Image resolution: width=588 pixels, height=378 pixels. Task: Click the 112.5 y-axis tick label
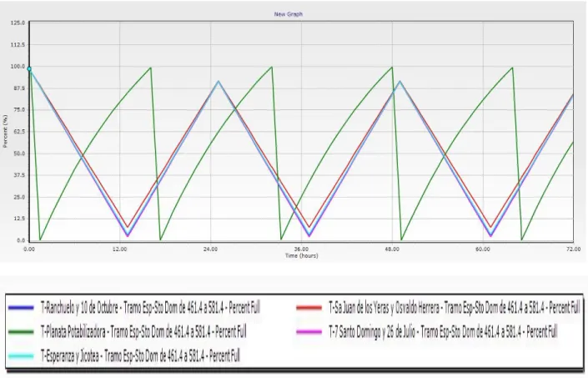(x=18, y=45)
